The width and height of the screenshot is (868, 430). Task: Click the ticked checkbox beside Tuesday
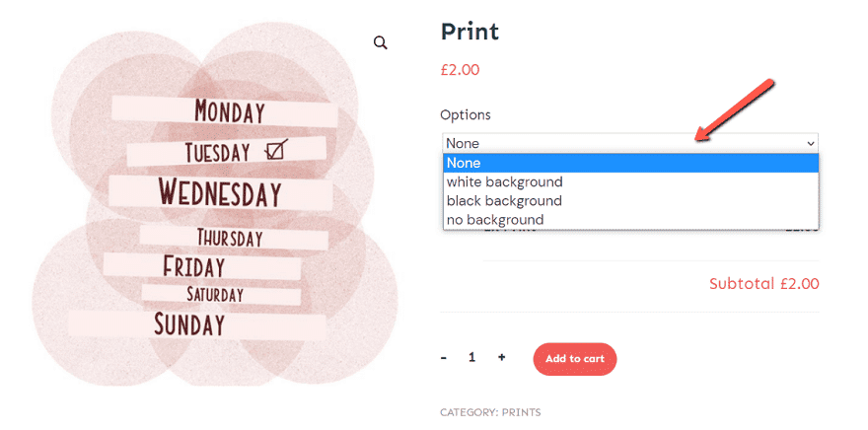coord(276,151)
